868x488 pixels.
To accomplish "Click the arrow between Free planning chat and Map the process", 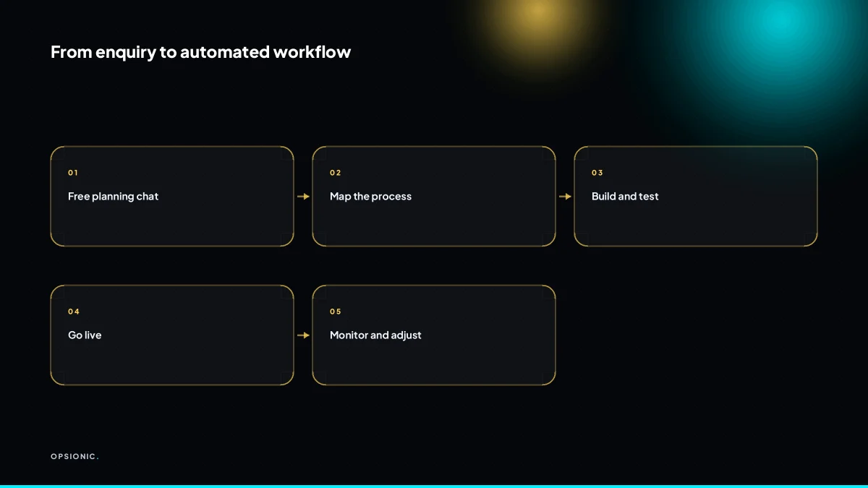I will pos(303,197).
